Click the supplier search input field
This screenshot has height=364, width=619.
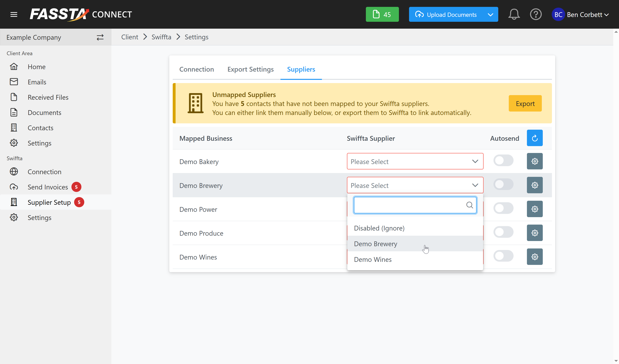tap(410, 205)
